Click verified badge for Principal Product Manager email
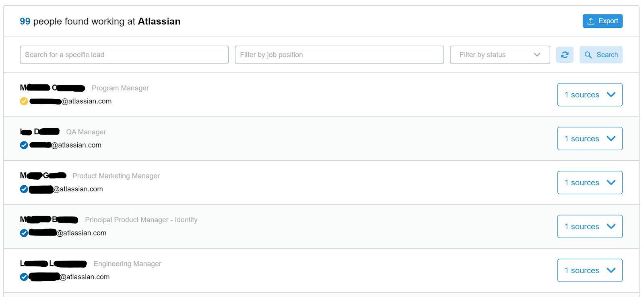Image resolution: width=644 pixels, height=297 pixels. 24,233
